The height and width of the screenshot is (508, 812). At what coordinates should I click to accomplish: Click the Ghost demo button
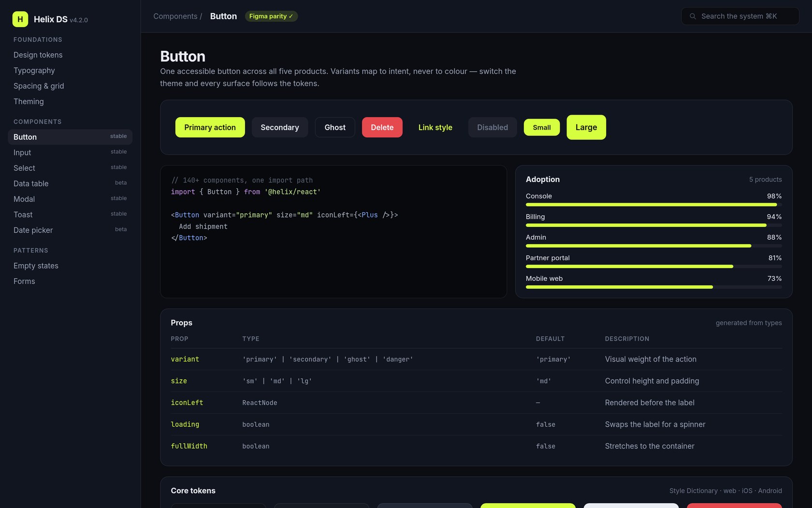[x=335, y=127]
